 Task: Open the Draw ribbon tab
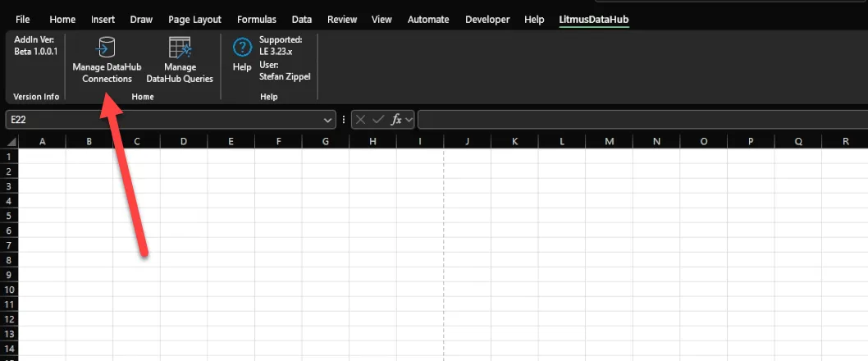[x=141, y=20]
